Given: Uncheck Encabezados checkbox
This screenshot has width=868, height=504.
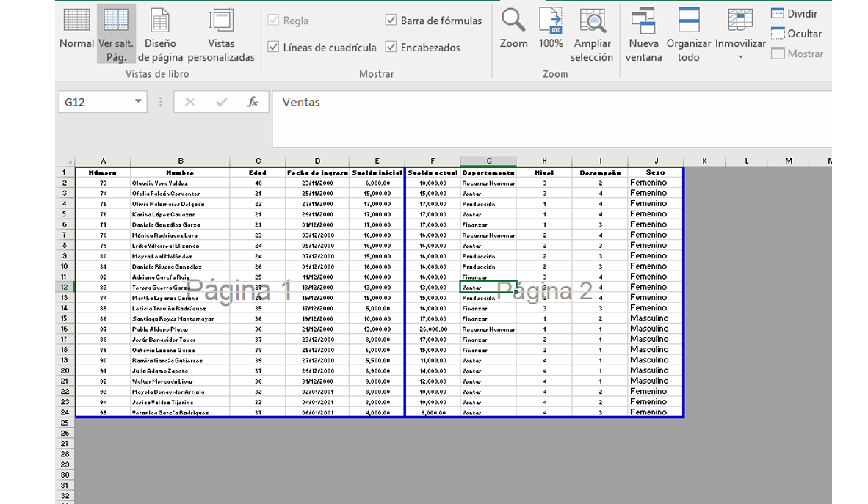Looking at the screenshot, I should point(391,48).
